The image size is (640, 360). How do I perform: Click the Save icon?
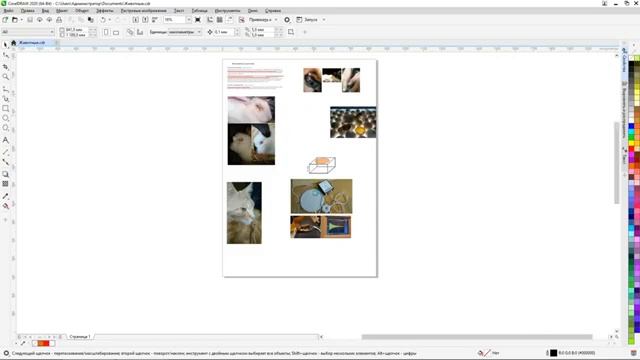pos(30,20)
